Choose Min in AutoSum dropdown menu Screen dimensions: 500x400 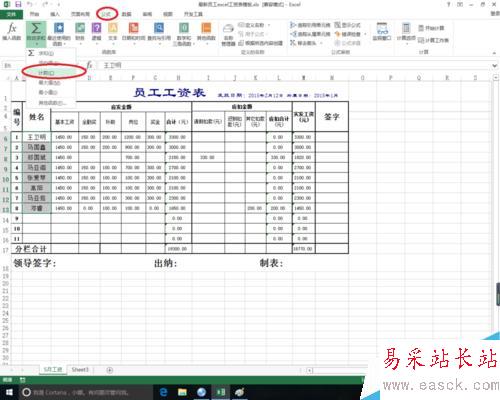click(x=51, y=92)
